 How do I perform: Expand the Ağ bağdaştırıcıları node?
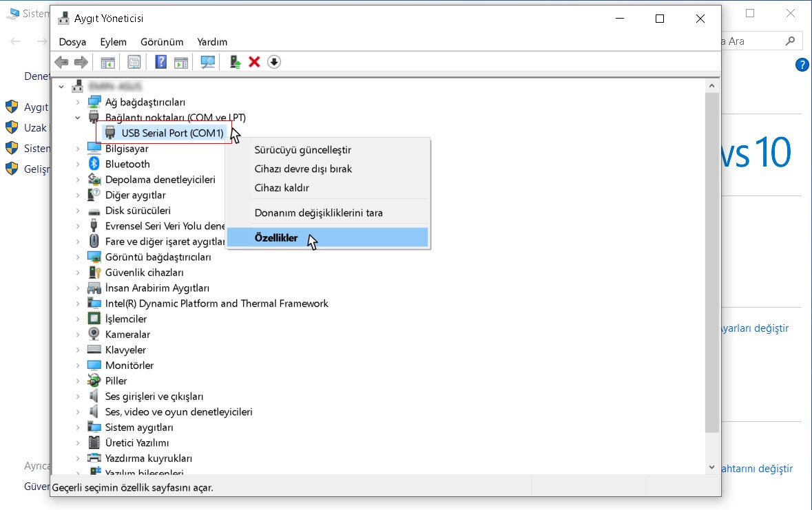(78, 102)
